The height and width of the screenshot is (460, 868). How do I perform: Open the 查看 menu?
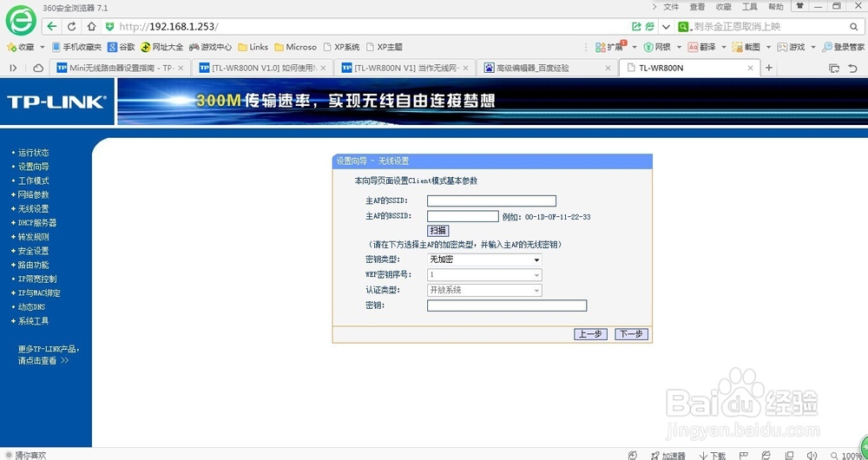(698, 7)
